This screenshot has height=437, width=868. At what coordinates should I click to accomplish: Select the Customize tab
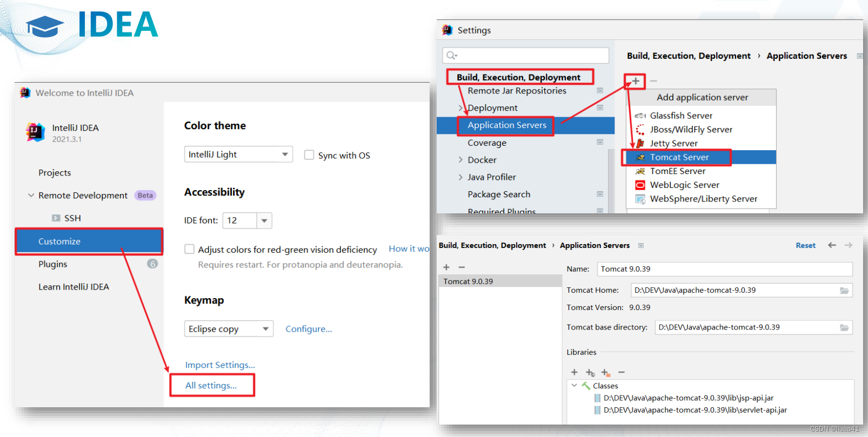[x=89, y=241]
